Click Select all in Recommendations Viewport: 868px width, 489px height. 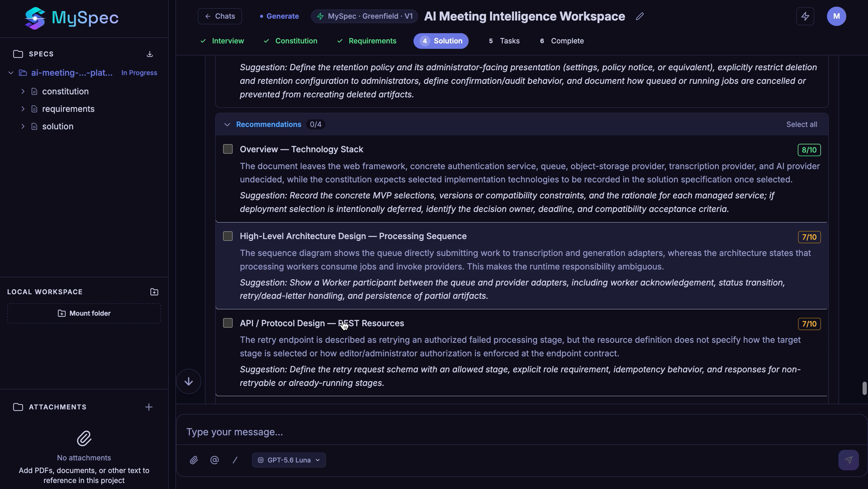click(801, 125)
